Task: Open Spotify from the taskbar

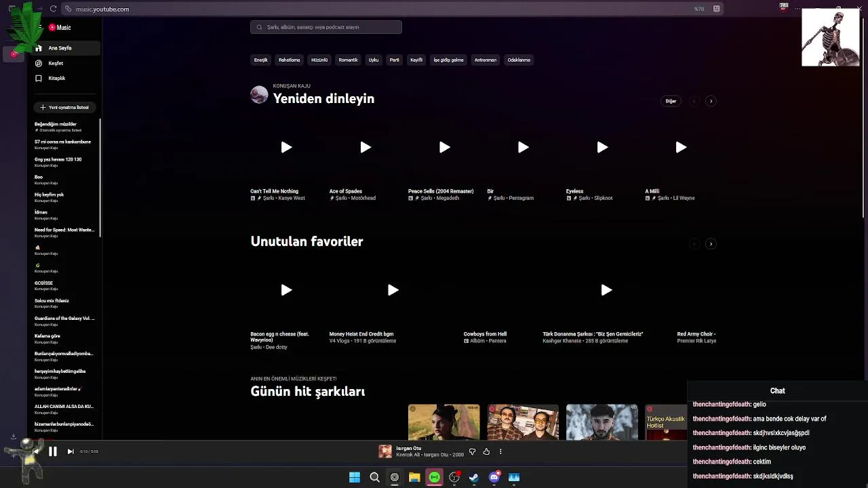Action: pos(434,477)
